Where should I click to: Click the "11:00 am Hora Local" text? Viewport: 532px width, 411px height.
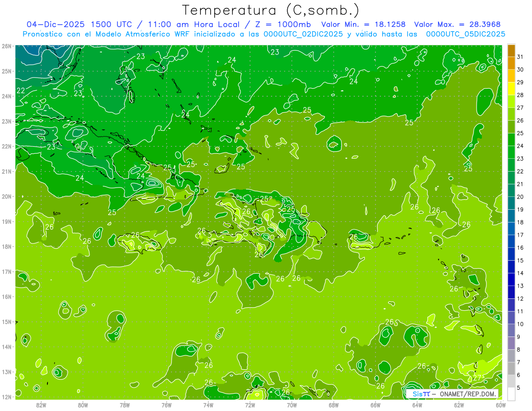[x=193, y=24]
